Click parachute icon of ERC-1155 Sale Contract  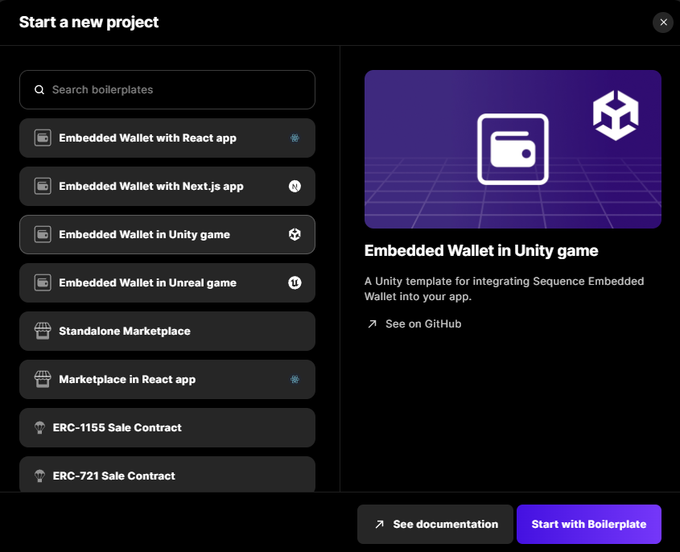[39, 428]
